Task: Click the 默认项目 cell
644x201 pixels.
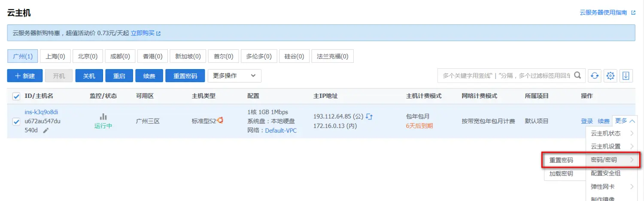Action: click(537, 121)
